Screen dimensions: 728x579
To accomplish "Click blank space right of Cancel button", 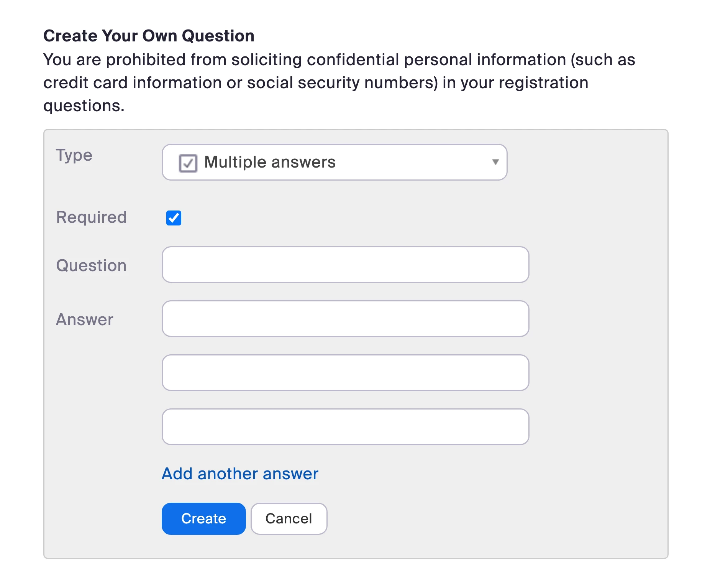I will (460, 519).
